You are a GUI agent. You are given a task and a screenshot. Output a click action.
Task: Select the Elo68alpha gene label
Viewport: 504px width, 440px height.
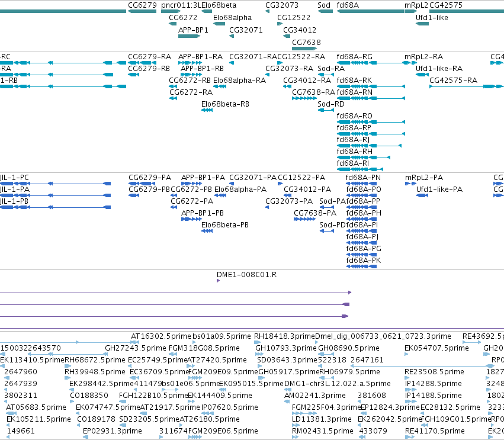coord(232,18)
